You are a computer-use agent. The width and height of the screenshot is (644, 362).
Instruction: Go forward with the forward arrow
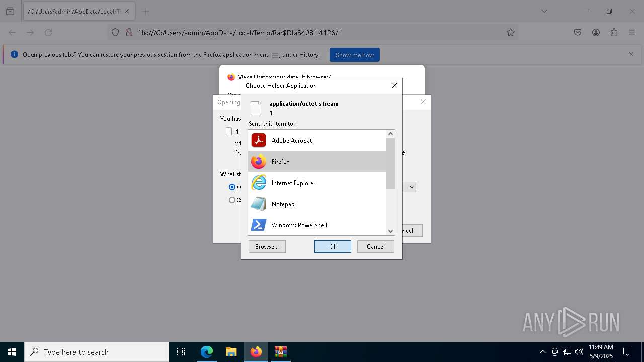30,32
